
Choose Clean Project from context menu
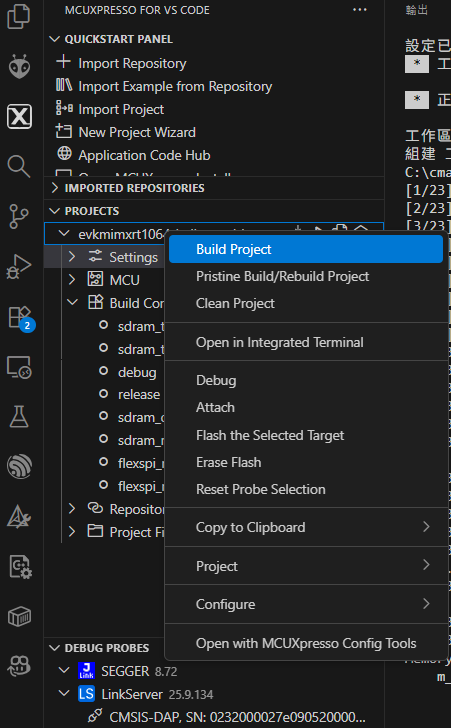[x=306, y=303]
